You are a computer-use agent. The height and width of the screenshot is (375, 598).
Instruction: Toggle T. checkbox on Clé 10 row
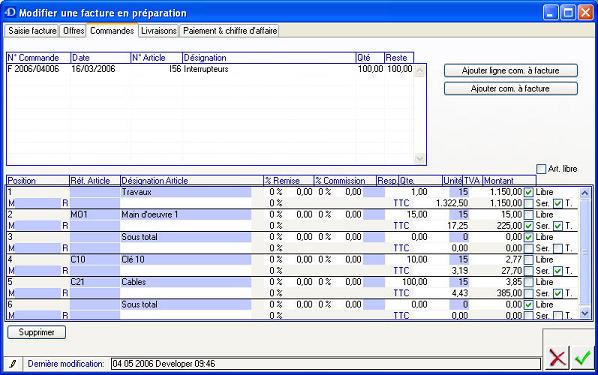558,271
